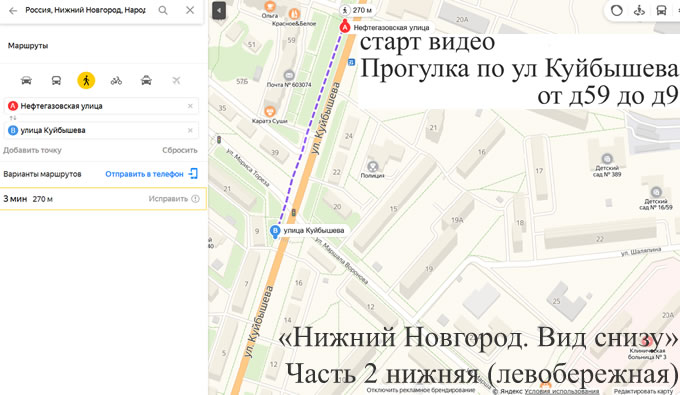Open the street panorama button

639,10
